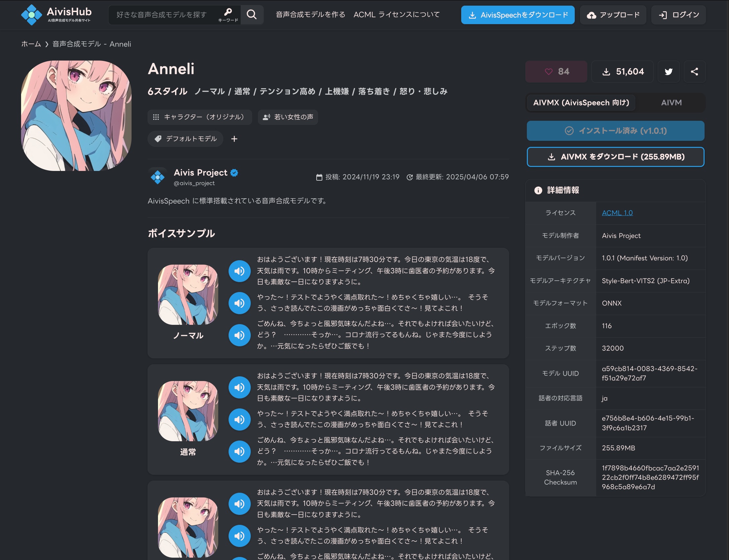Play ノーマル sample about テストで満点

click(240, 303)
